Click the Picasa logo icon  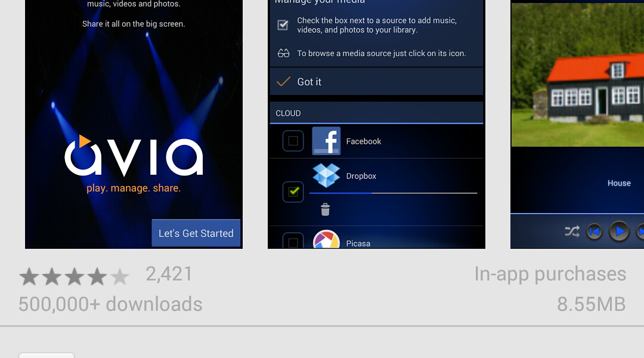(326, 239)
